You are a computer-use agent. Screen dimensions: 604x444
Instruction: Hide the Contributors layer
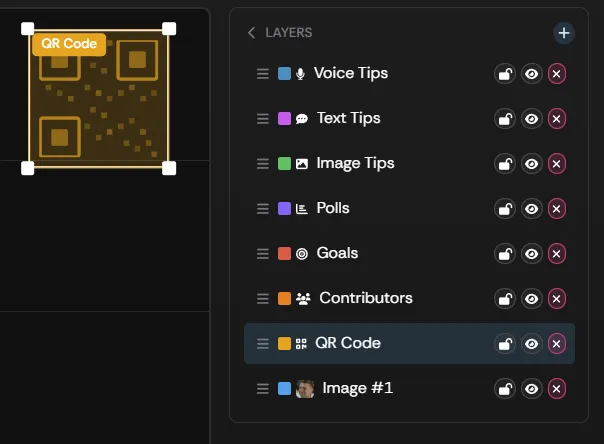pyautogui.click(x=532, y=298)
